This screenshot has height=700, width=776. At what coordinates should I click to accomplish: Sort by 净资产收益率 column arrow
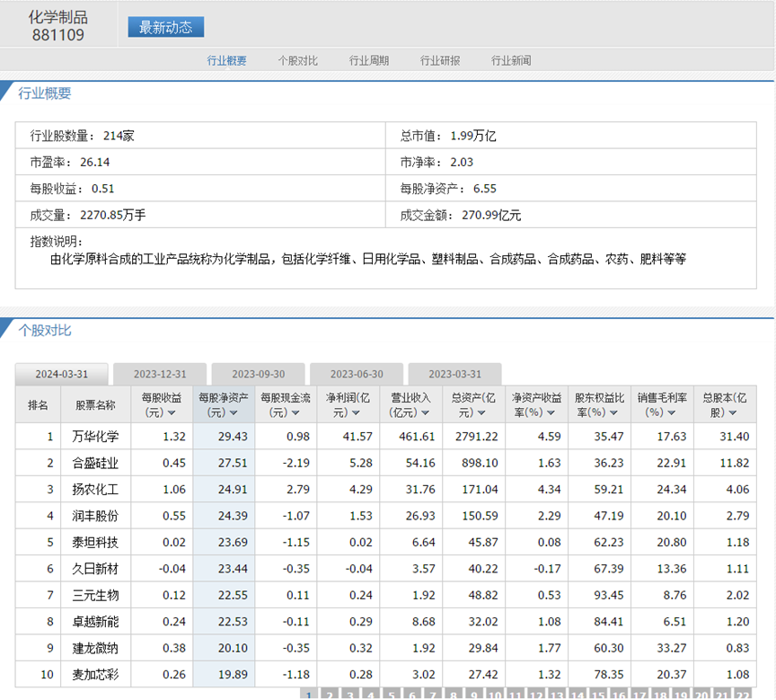click(x=551, y=412)
